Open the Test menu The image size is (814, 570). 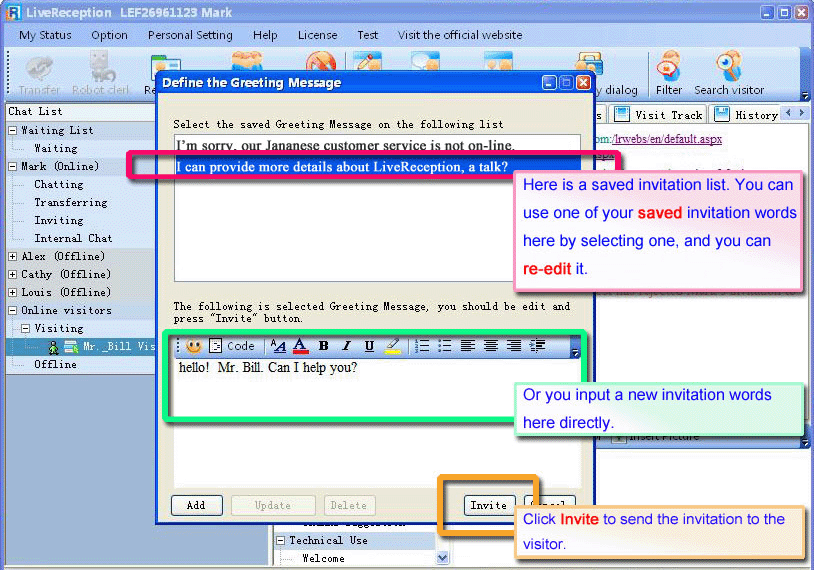pyautogui.click(x=368, y=35)
